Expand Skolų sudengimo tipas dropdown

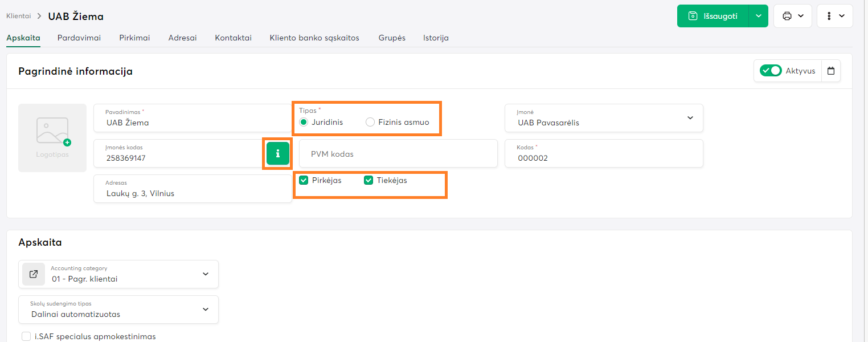[x=206, y=310]
